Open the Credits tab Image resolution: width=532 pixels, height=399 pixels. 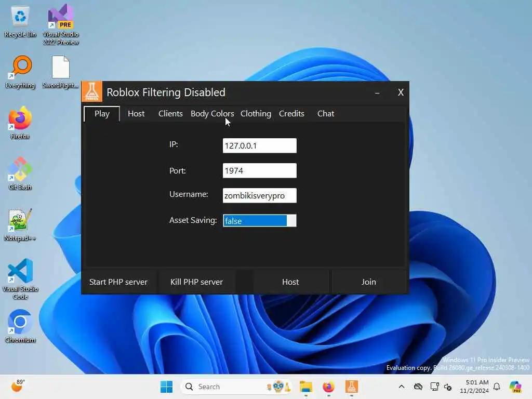(x=291, y=114)
